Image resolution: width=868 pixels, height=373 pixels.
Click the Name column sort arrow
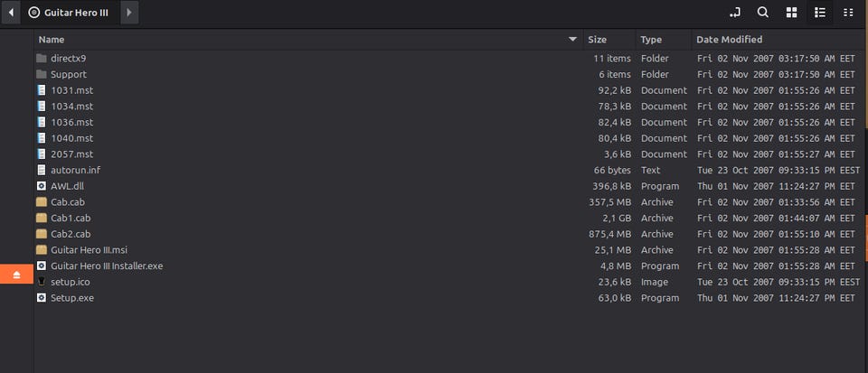click(573, 39)
